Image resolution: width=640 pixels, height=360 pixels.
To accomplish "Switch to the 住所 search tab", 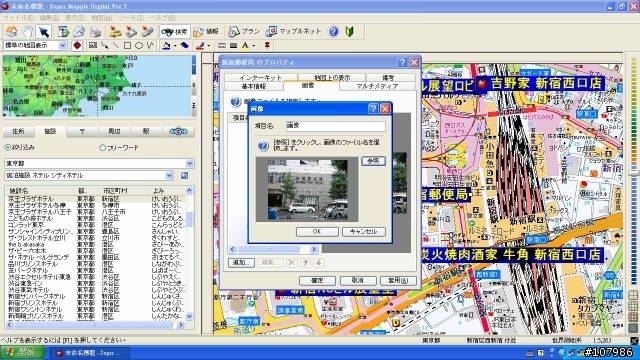I will (18, 131).
